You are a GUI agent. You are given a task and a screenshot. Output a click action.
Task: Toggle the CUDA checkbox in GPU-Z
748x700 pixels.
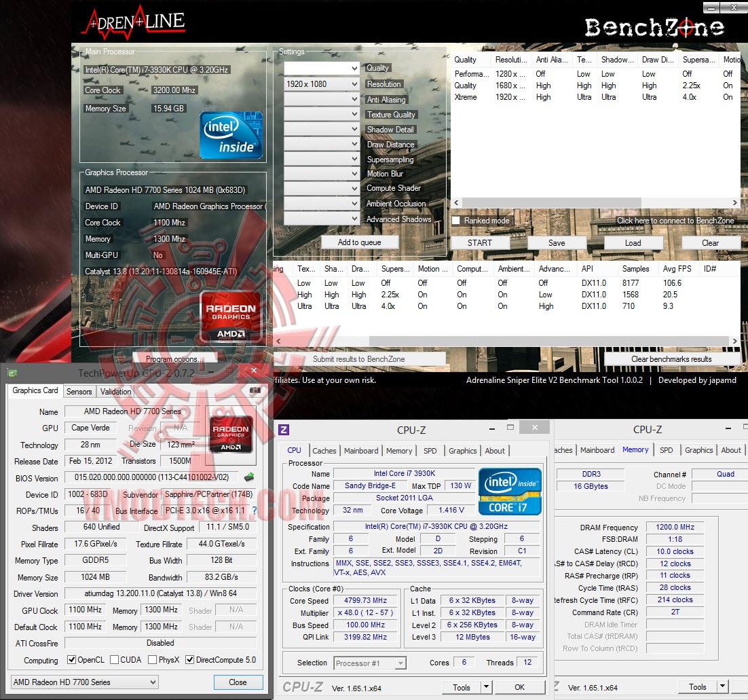pyautogui.click(x=115, y=659)
